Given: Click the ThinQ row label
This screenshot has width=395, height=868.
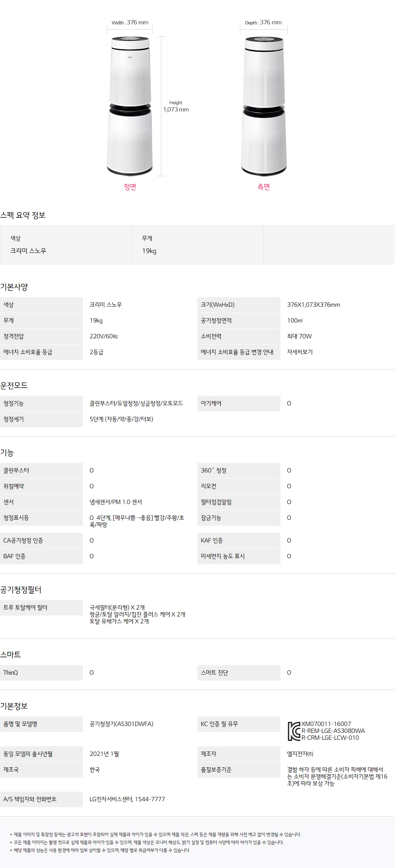Looking at the screenshot, I should 11,673.
